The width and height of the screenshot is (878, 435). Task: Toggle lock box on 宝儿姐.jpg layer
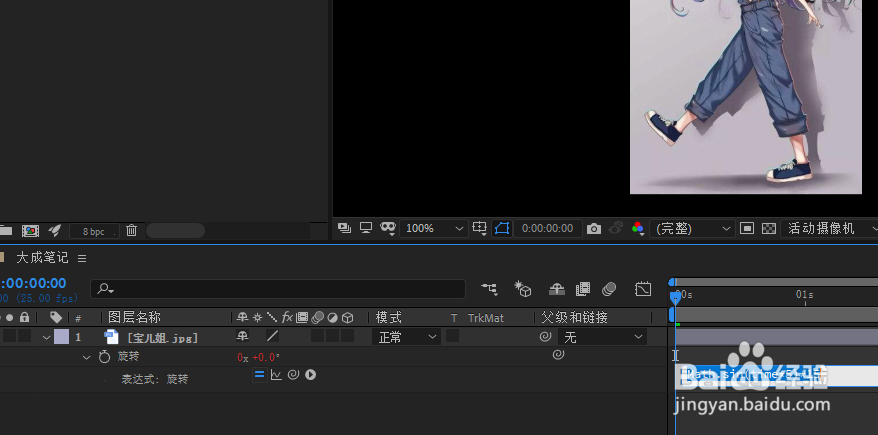[x=24, y=336]
